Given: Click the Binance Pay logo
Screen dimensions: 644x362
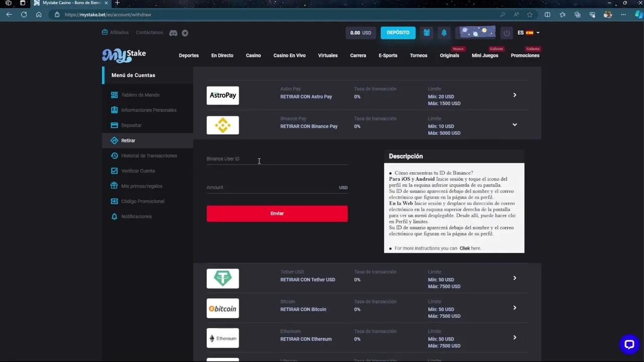Looking at the screenshot, I should pyautogui.click(x=223, y=125).
